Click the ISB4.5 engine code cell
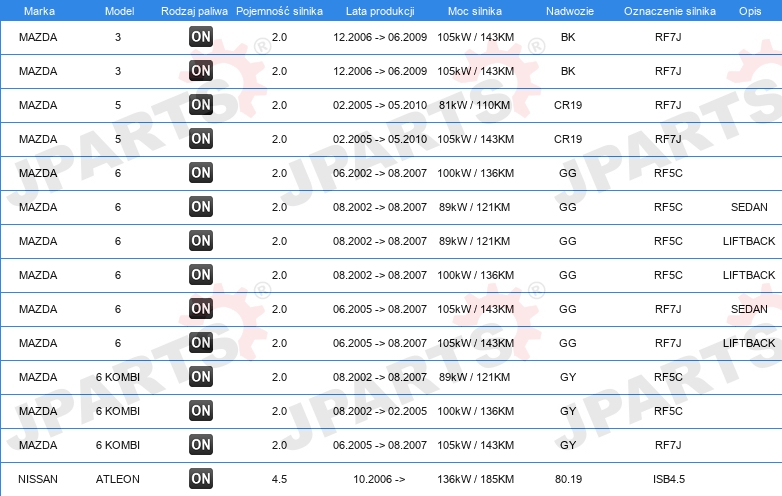The width and height of the screenshot is (782, 496). [x=669, y=479]
